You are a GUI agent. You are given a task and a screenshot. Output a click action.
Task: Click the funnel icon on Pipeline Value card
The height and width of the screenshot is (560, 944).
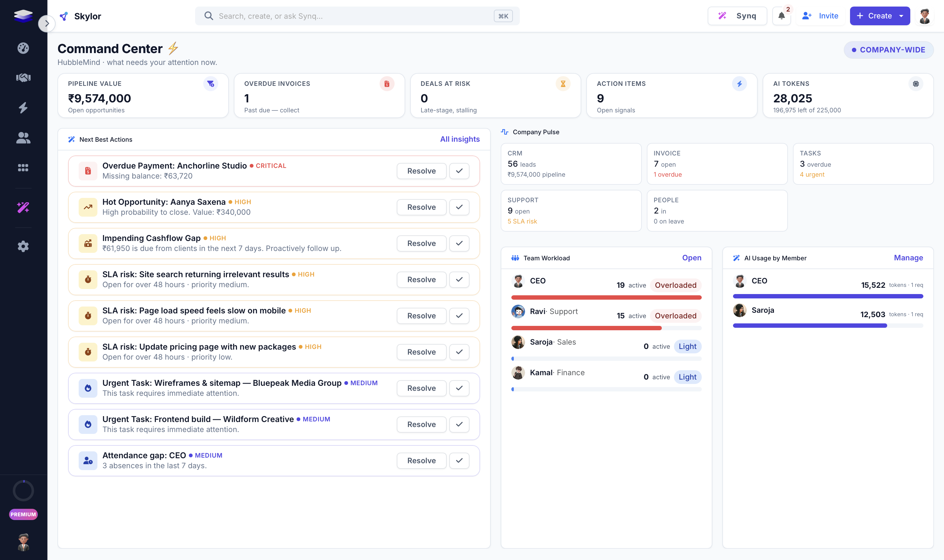pos(210,84)
